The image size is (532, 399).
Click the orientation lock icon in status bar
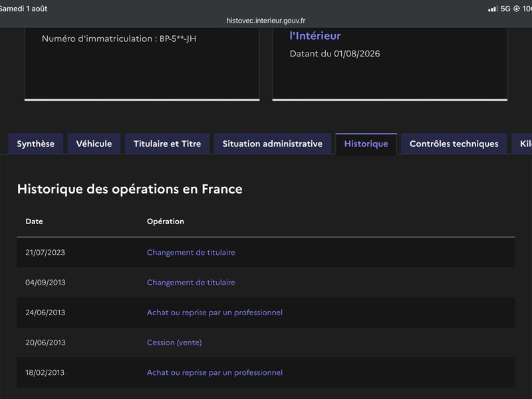point(517,9)
